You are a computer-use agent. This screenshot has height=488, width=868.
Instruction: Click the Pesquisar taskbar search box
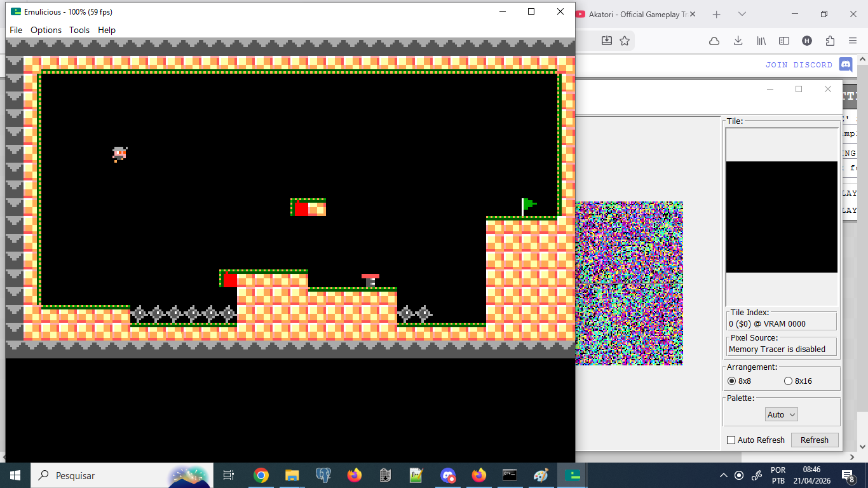point(122,475)
